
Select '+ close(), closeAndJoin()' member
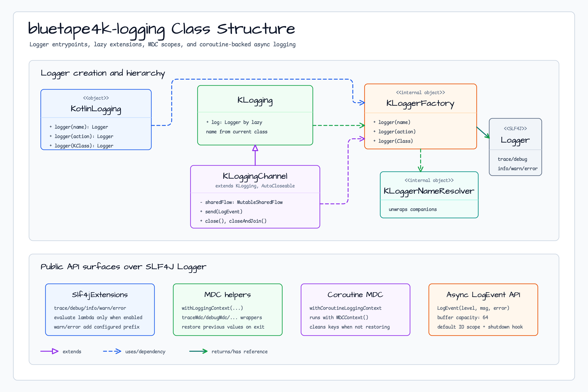tap(233, 221)
